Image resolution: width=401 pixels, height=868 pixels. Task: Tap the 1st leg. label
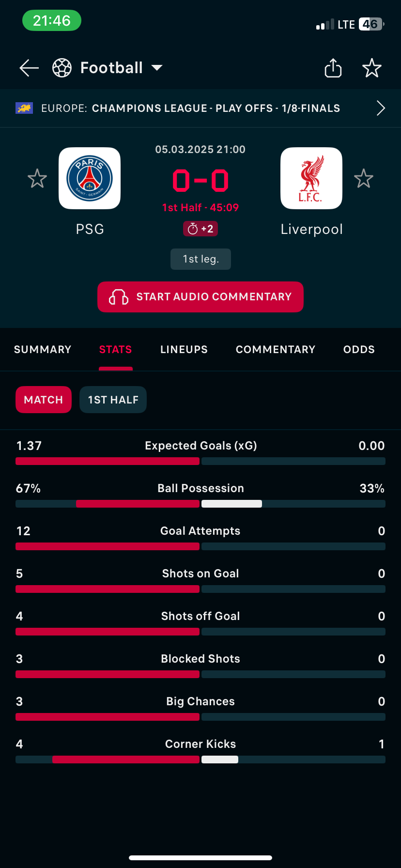pos(200,259)
